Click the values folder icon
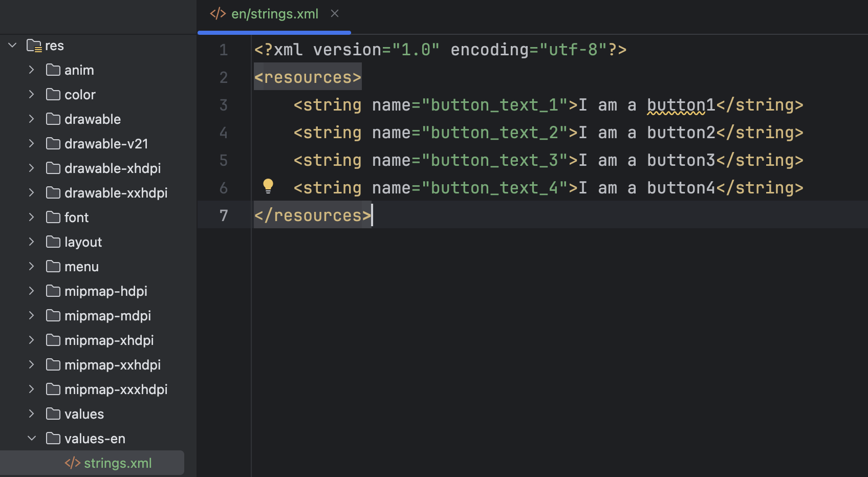 pos(53,414)
